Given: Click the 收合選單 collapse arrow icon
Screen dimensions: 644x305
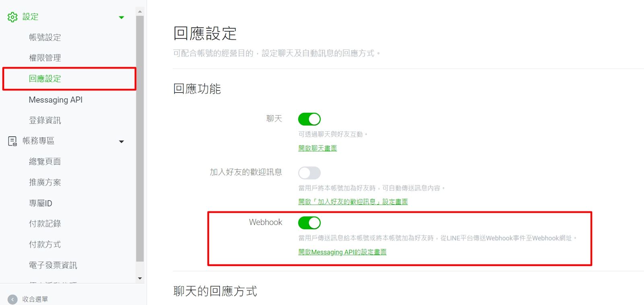Looking at the screenshot, I should 12,299.
